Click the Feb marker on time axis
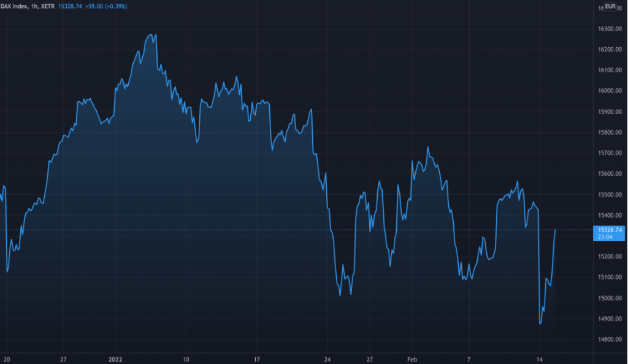The image size is (628, 364). [x=412, y=358]
